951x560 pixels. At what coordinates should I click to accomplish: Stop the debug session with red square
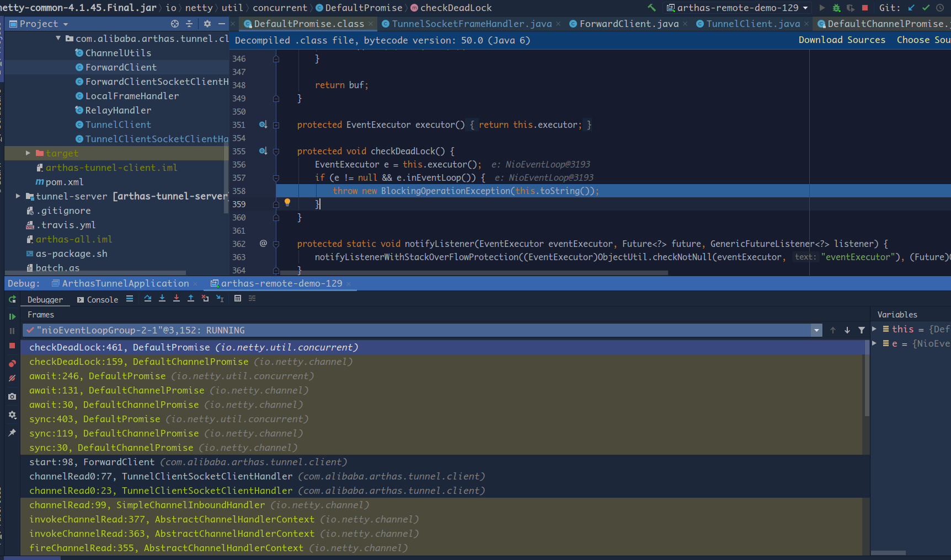(x=12, y=346)
